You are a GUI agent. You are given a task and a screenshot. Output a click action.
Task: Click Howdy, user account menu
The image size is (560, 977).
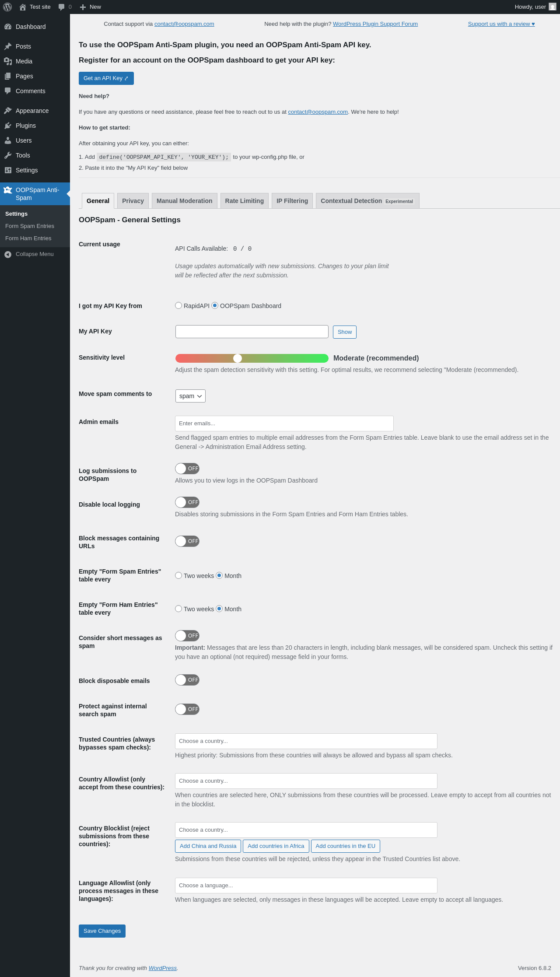coord(535,7)
